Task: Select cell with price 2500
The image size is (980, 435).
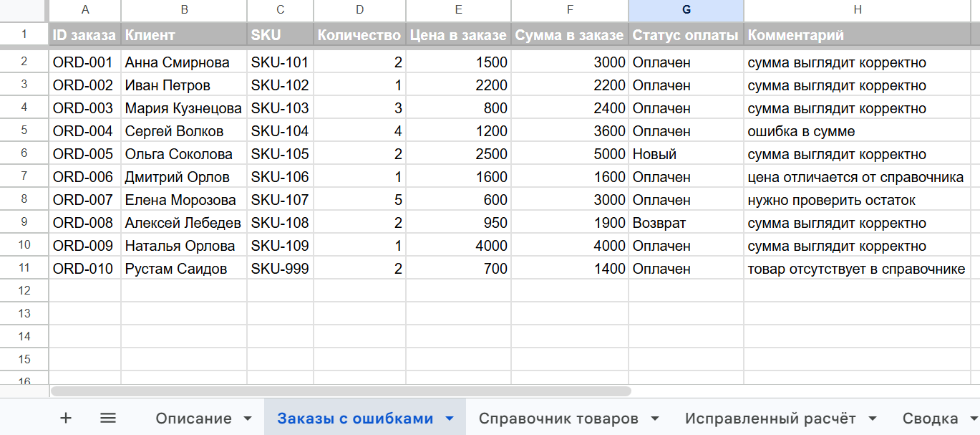Action: (x=458, y=154)
